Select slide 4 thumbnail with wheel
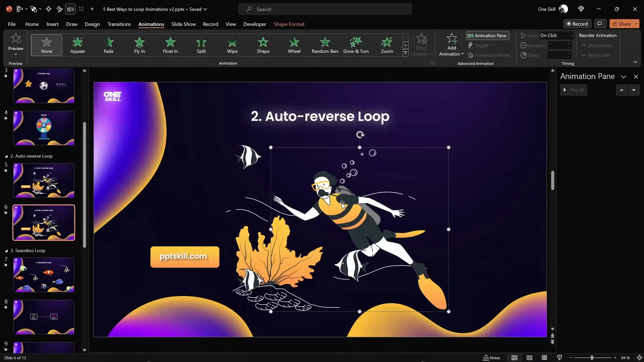The width and height of the screenshot is (644, 362). (44, 128)
